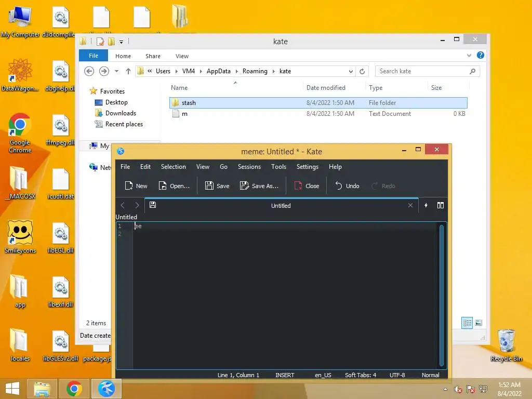The height and width of the screenshot is (399, 532).
Task: Click the split view icon in Kate
Action: [x=441, y=205]
